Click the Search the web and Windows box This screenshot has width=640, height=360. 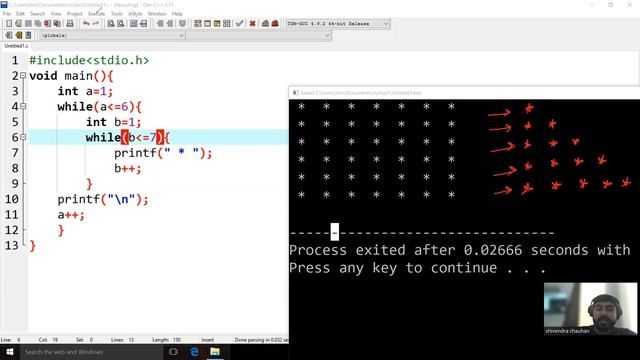[91, 351]
